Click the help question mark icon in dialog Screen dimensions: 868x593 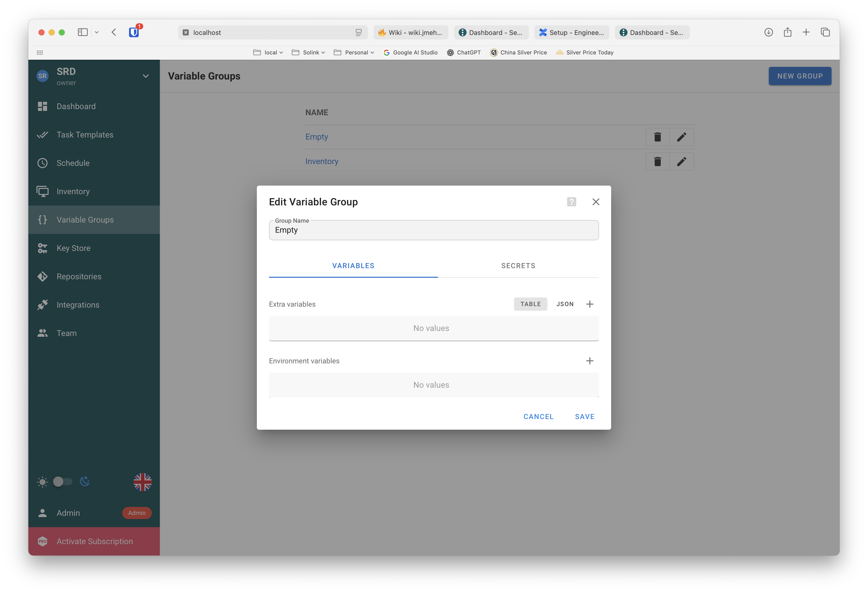pyautogui.click(x=571, y=202)
